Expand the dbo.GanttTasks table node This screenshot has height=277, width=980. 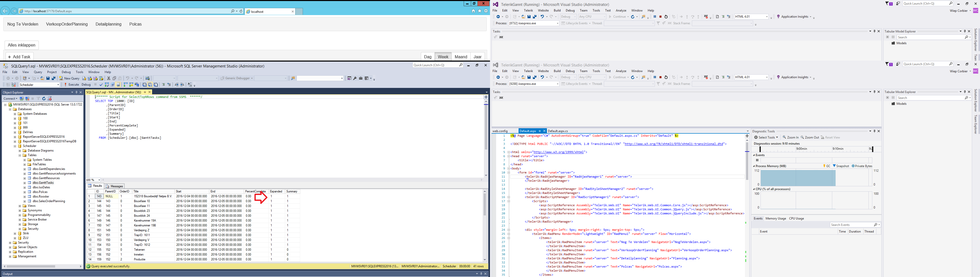tap(24, 182)
